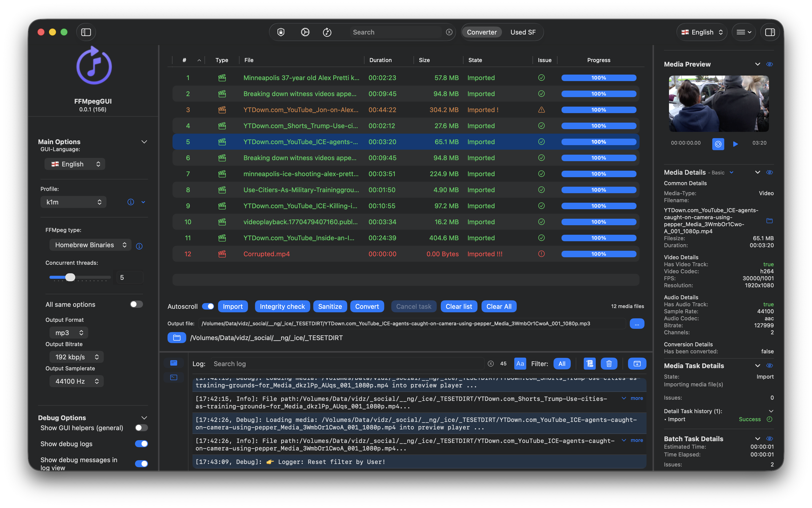Click the log export download icon
Viewport: 812px width, 508px height.
[x=637, y=364]
